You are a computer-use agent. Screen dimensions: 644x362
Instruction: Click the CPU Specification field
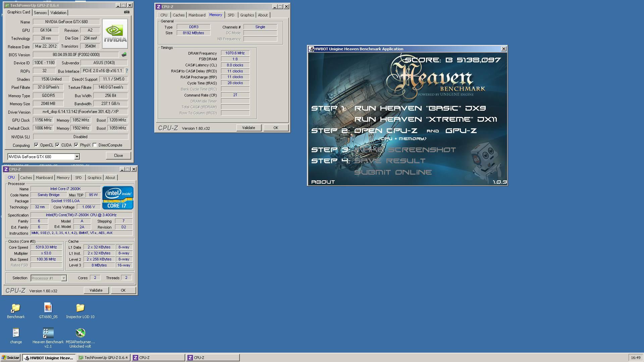(82, 215)
